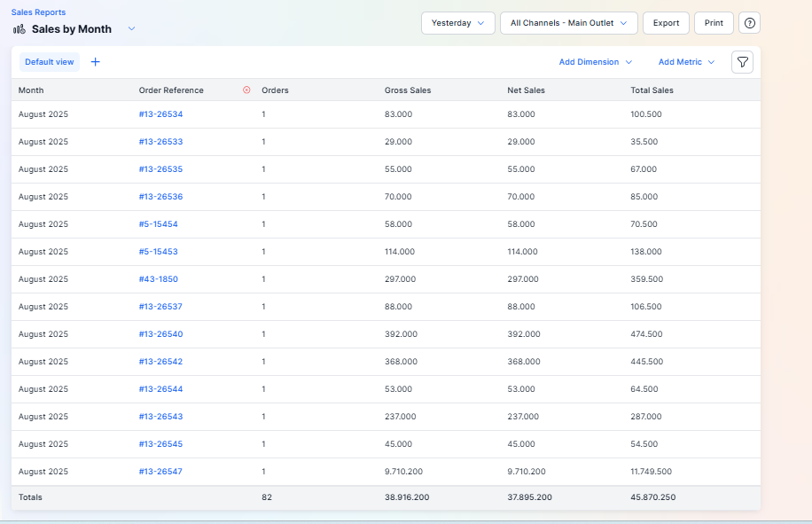
Task: Sort by the Gross Sales column header
Action: pos(408,90)
